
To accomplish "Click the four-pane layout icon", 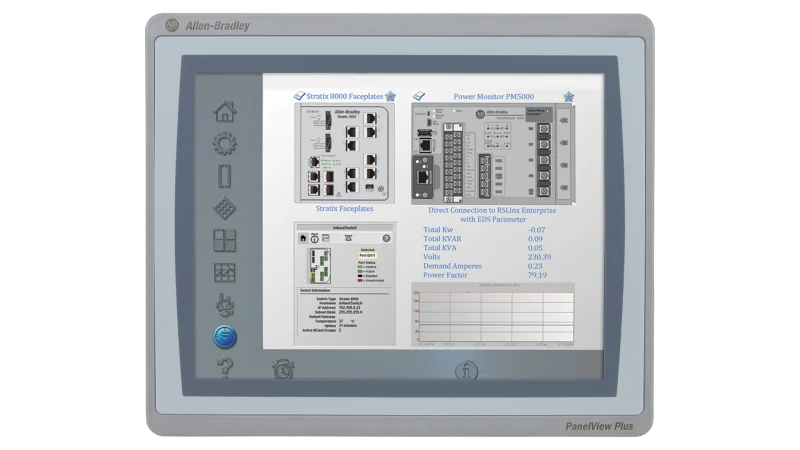I will click(225, 241).
